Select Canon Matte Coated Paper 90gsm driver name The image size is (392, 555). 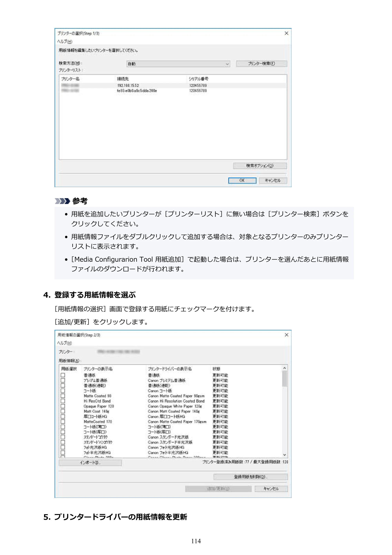click(x=176, y=396)
